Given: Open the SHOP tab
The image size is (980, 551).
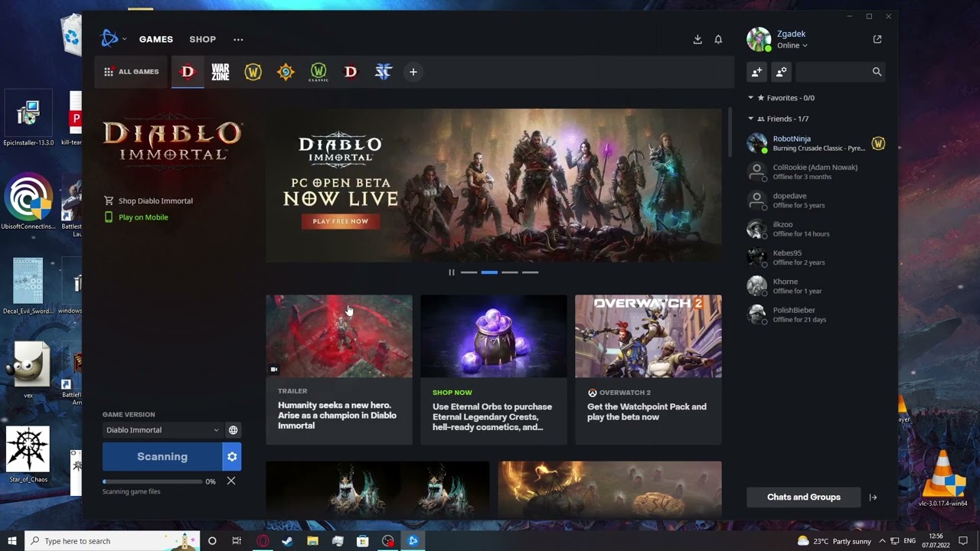Looking at the screenshot, I should (x=203, y=39).
